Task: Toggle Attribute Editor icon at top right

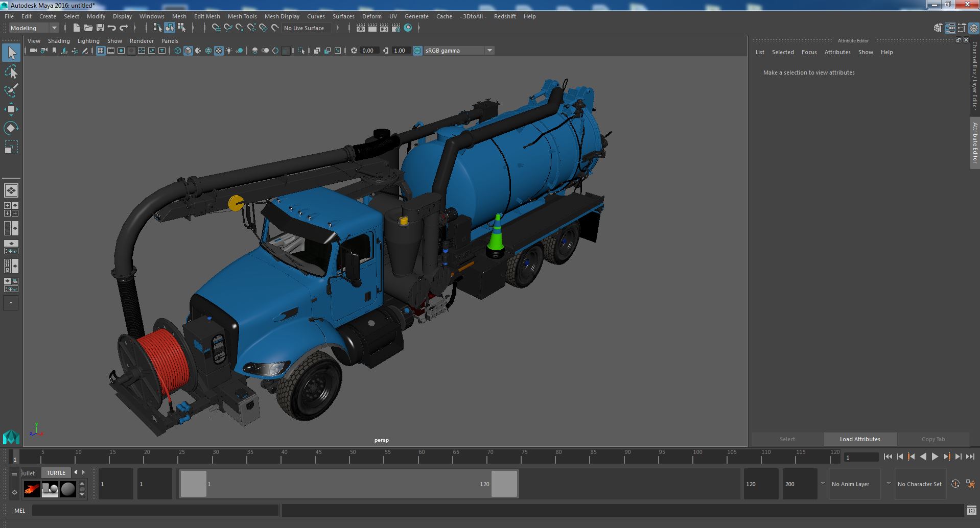Action: (950, 28)
